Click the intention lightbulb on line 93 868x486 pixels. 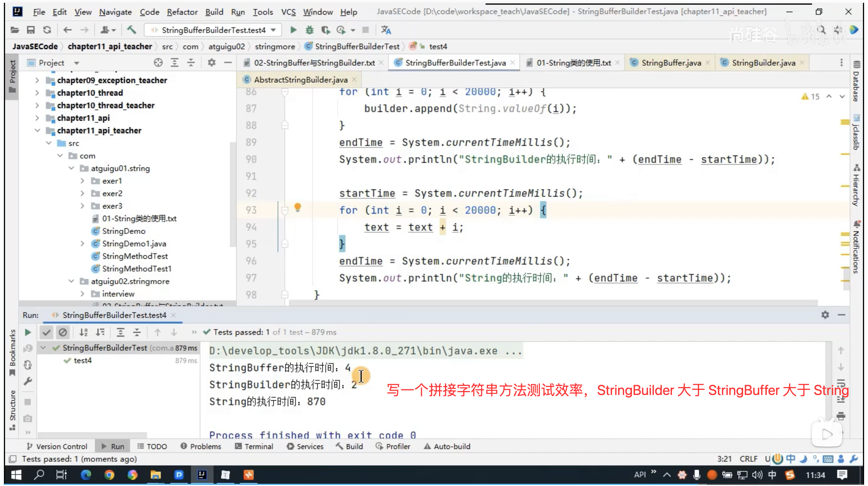298,207
